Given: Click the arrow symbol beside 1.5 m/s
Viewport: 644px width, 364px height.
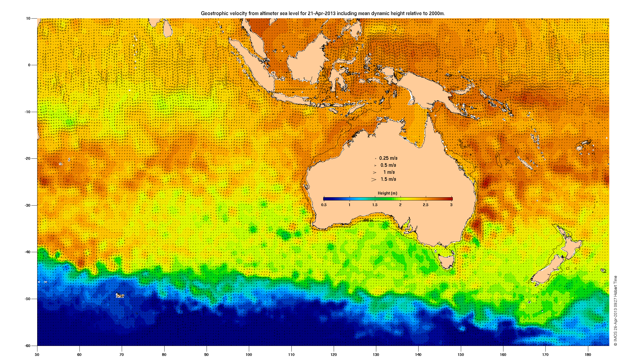Looking at the screenshot, I should (x=374, y=179).
